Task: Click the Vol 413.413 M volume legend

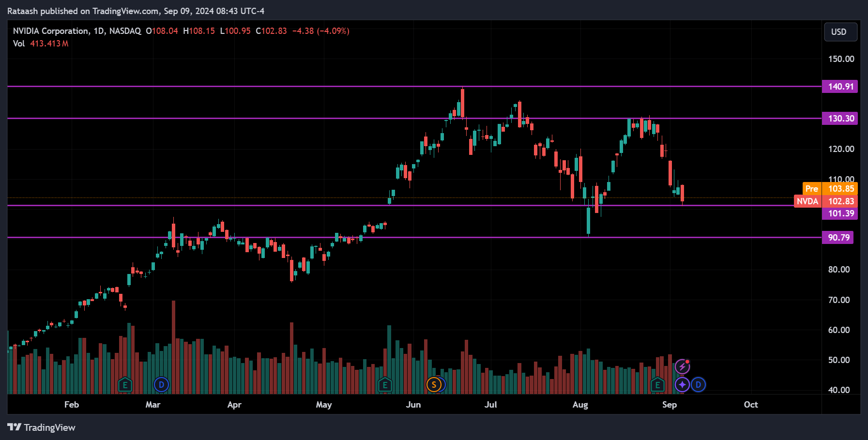Action: [41, 44]
